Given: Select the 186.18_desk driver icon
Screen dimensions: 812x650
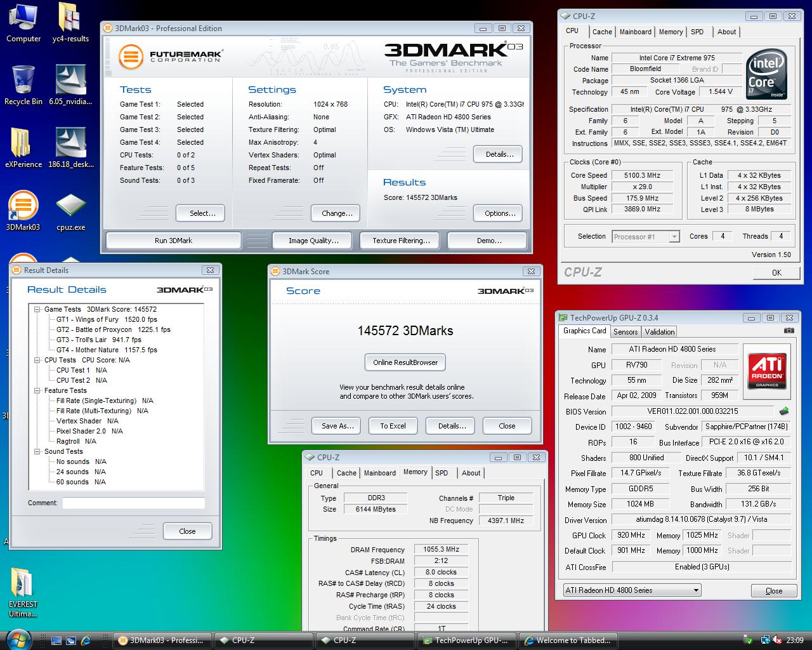Looking at the screenshot, I should pos(70,148).
